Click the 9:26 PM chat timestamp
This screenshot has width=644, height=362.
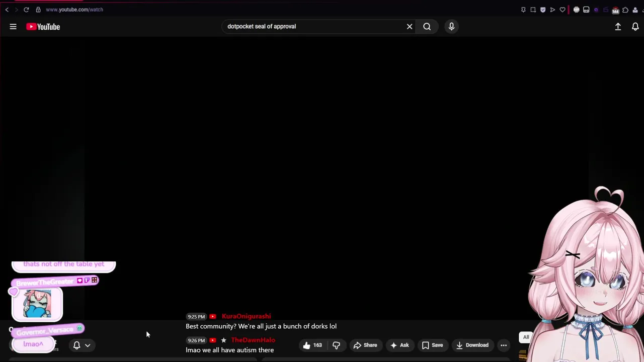pos(196,340)
